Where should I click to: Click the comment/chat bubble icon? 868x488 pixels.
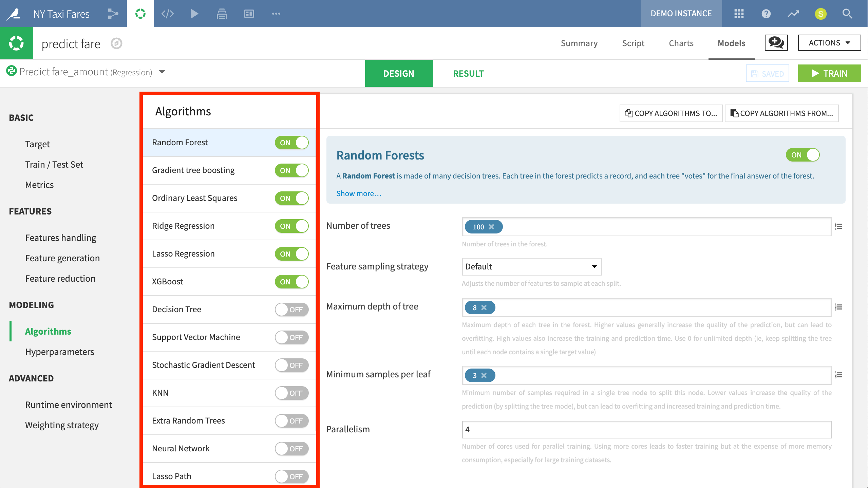776,43
